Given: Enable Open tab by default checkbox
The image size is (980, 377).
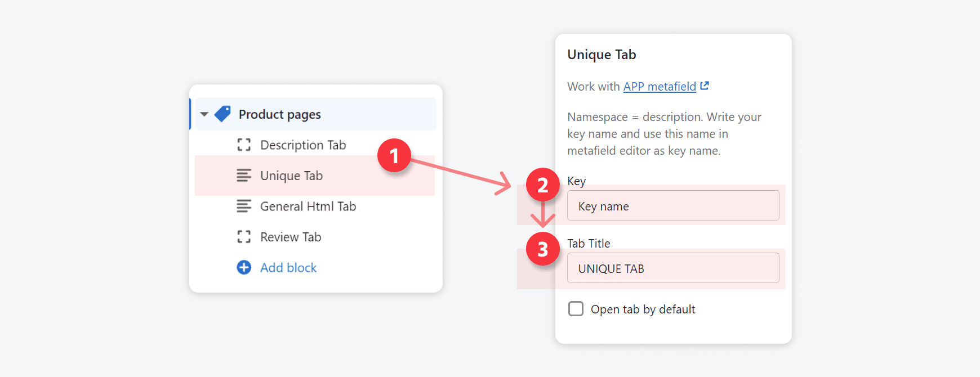Looking at the screenshot, I should pyautogui.click(x=576, y=309).
